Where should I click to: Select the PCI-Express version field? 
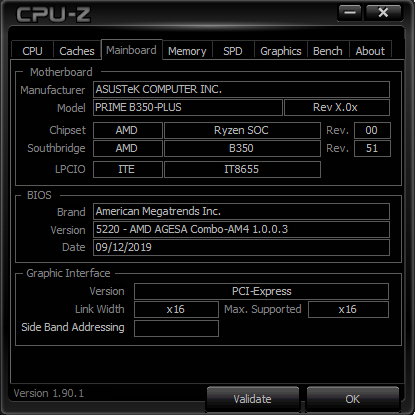[x=261, y=291]
